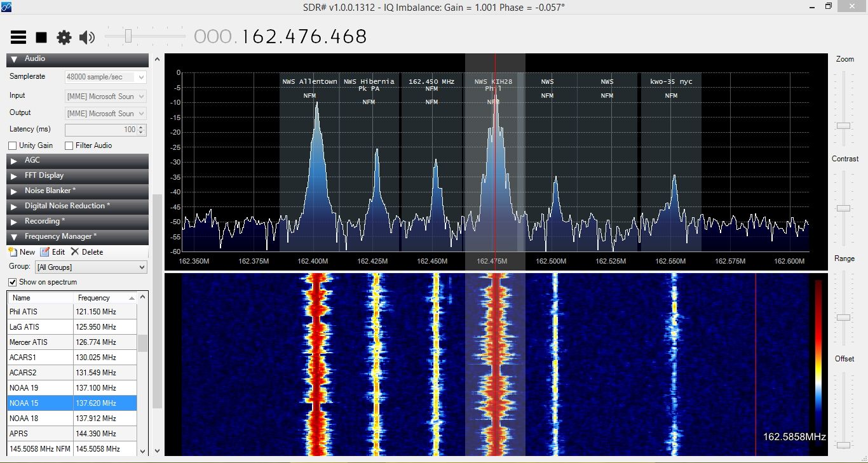
Task: Enable the Unity Gain checkbox
Action: coord(13,145)
